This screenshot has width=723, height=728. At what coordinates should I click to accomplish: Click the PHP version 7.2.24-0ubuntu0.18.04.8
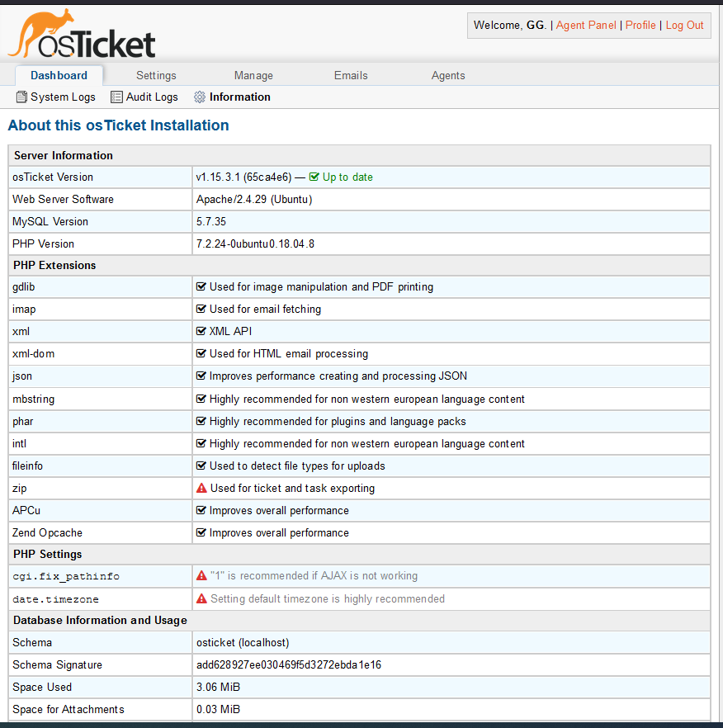pyautogui.click(x=255, y=243)
